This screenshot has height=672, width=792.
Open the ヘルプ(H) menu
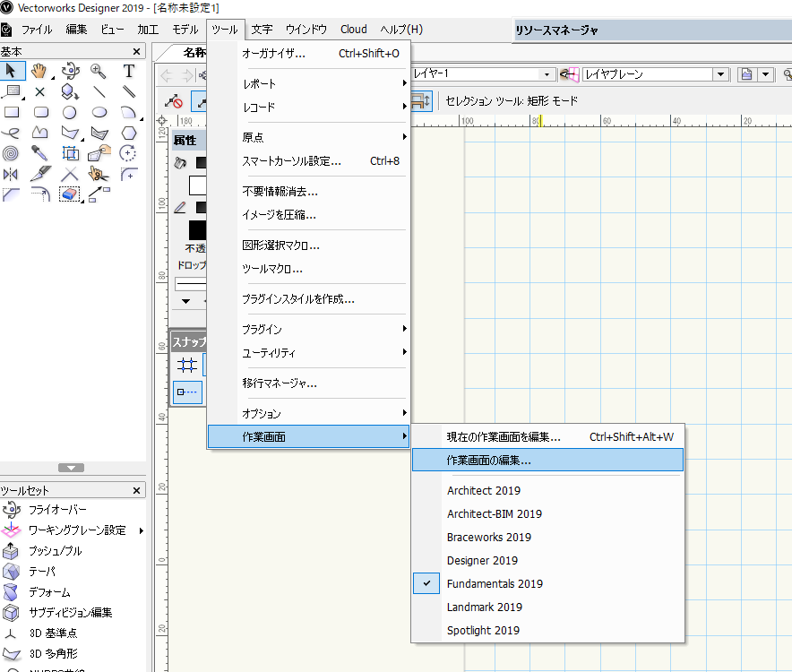coord(401,30)
